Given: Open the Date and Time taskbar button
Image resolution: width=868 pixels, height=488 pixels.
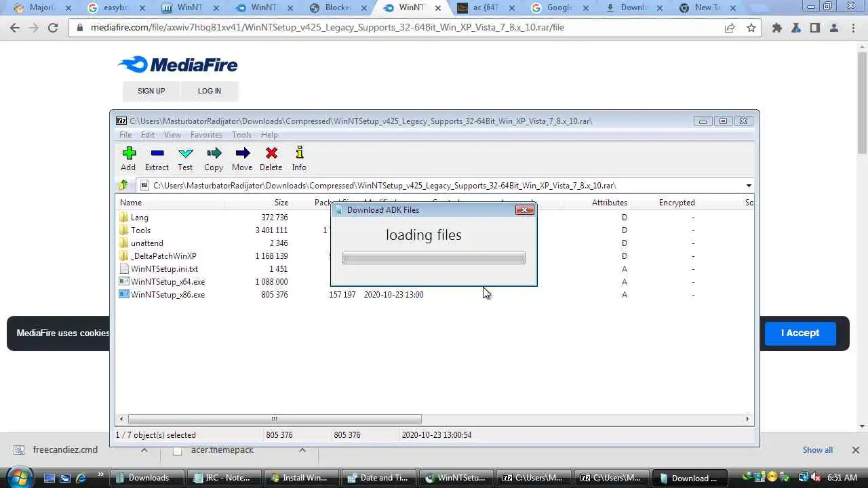Looking at the screenshot, I should tap(378, 478).
